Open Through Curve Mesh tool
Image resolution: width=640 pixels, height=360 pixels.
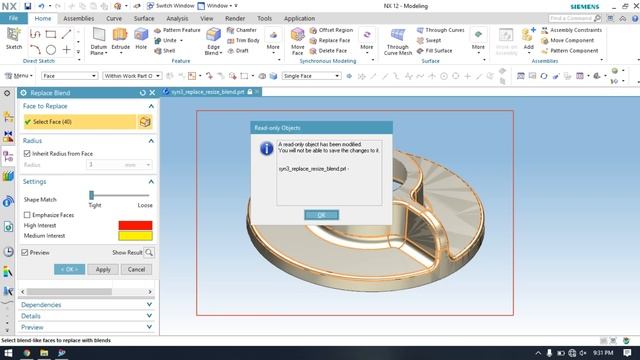[x=398, y=41]
